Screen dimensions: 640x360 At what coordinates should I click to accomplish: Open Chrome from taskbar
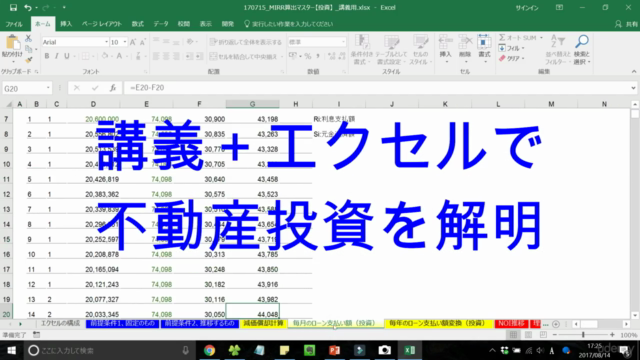(x=209, y=351)
